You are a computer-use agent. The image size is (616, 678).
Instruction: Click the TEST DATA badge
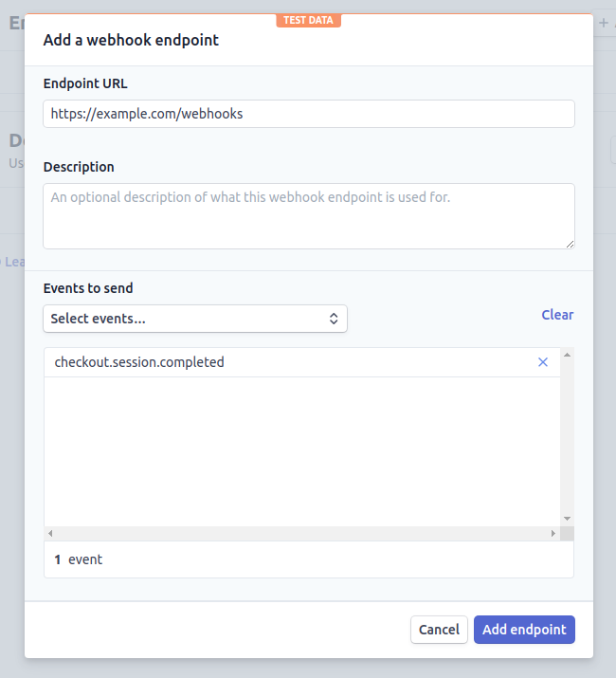(308, 20)
